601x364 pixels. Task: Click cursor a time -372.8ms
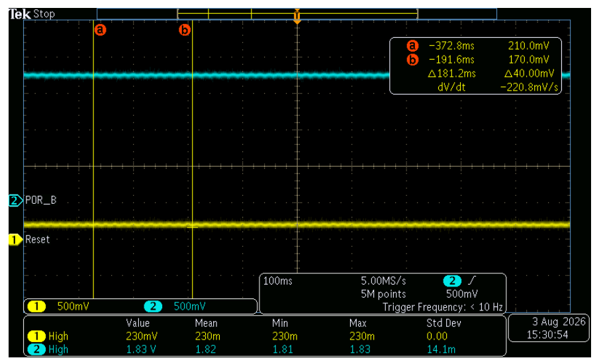pyautogui.click(x=451, y=46)
